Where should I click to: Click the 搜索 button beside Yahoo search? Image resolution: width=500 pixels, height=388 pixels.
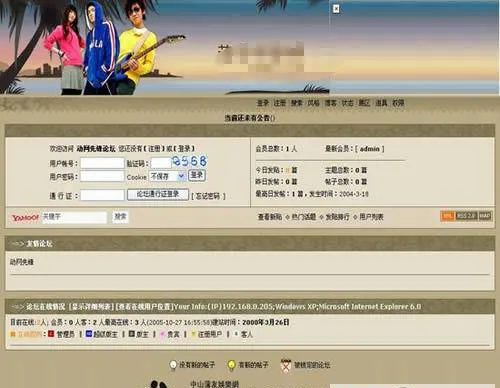(120, 217)
